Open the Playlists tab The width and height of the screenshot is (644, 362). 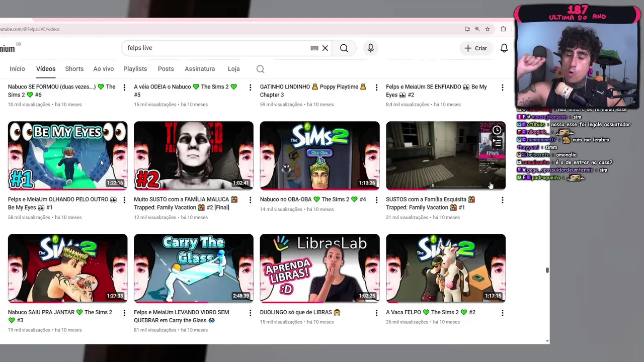[x=135, y=69]
